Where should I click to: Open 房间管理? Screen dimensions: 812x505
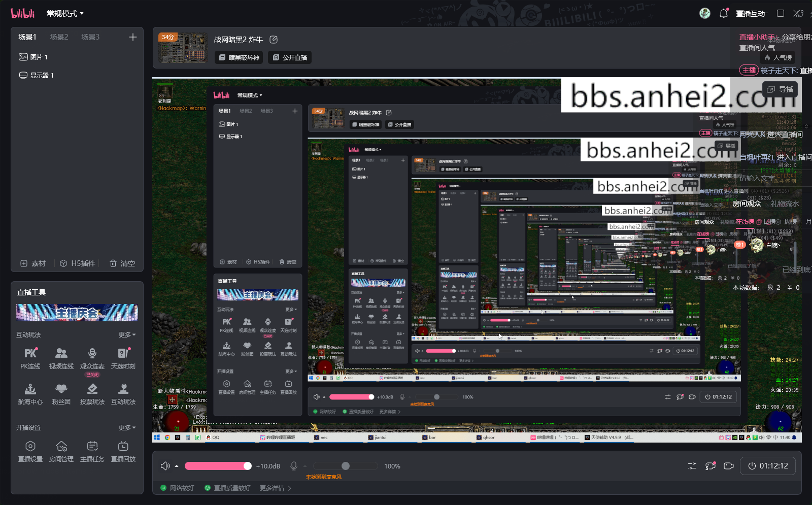[x=61, y=452]
